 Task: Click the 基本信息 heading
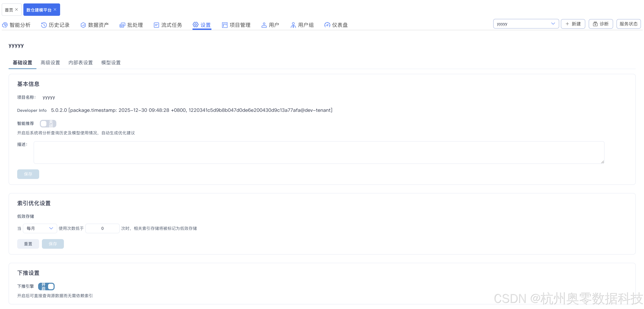point(28,84)
